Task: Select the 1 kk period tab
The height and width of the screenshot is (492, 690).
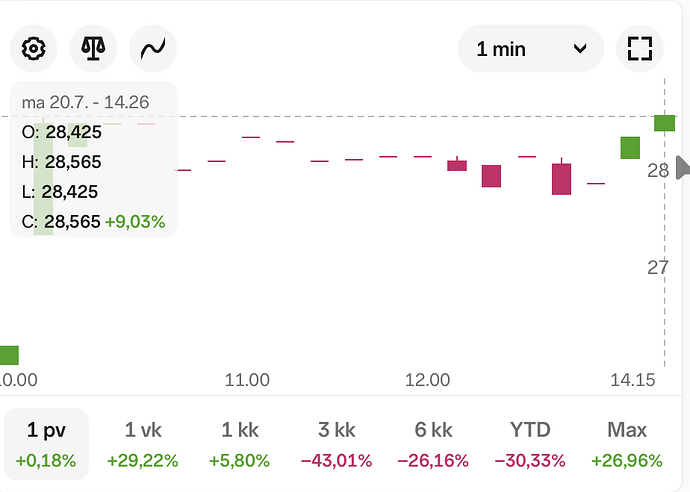Action: 239,444
